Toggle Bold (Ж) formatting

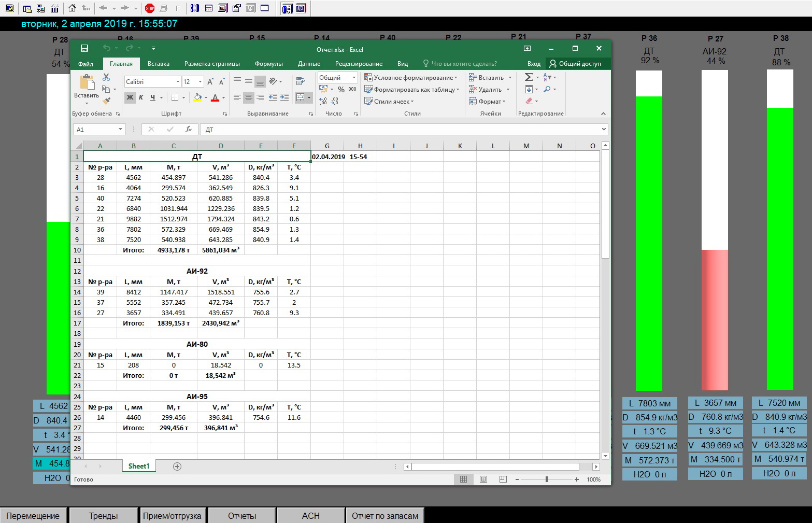tap(130, 97)
